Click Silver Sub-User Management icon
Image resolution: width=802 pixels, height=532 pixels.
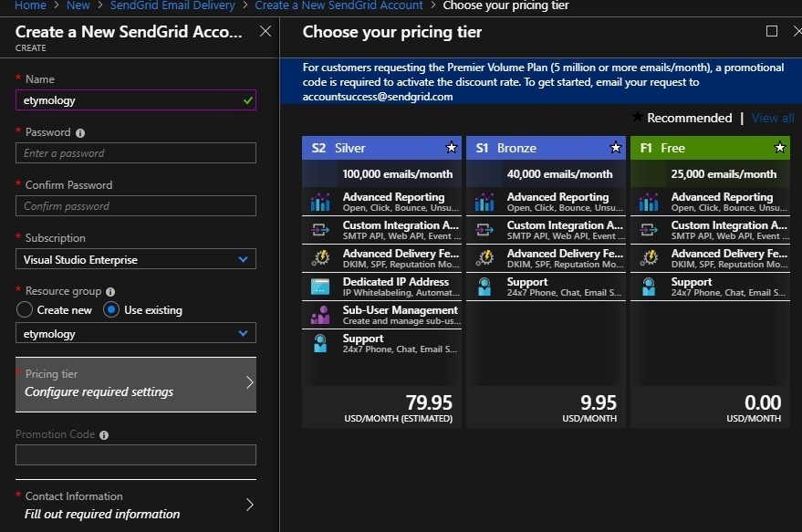click(x=320, y=315)
